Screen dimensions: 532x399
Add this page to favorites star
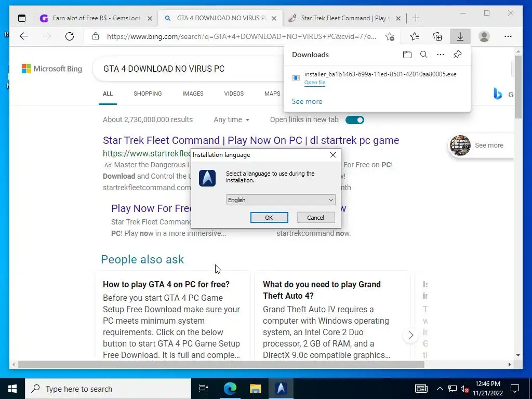390,36
